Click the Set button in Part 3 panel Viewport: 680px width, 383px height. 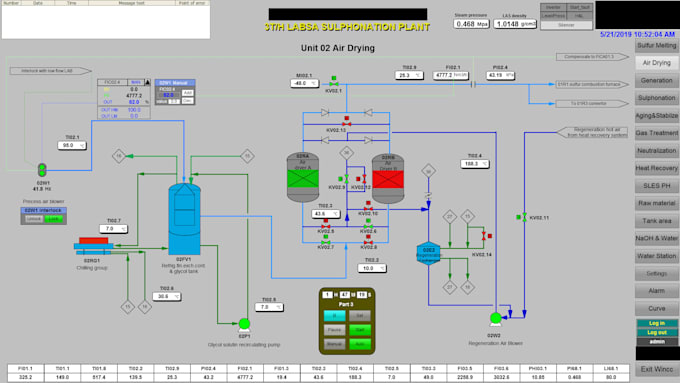click(360, 316)
